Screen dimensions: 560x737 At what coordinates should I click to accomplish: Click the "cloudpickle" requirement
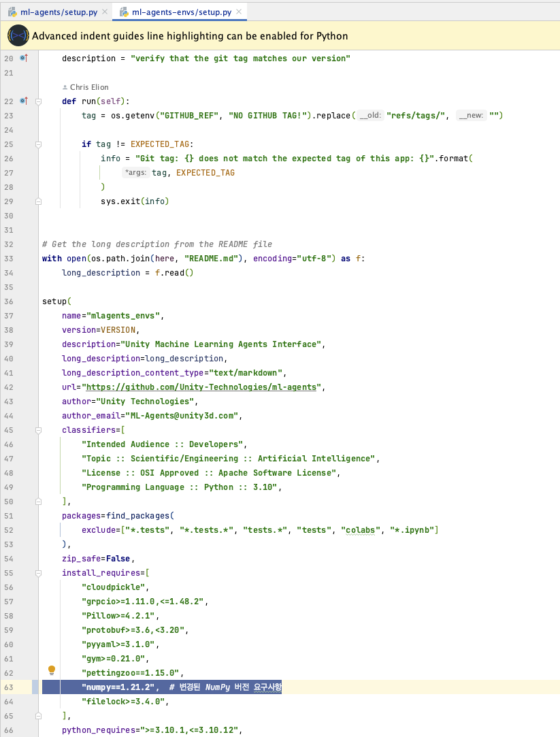point(113,587)
